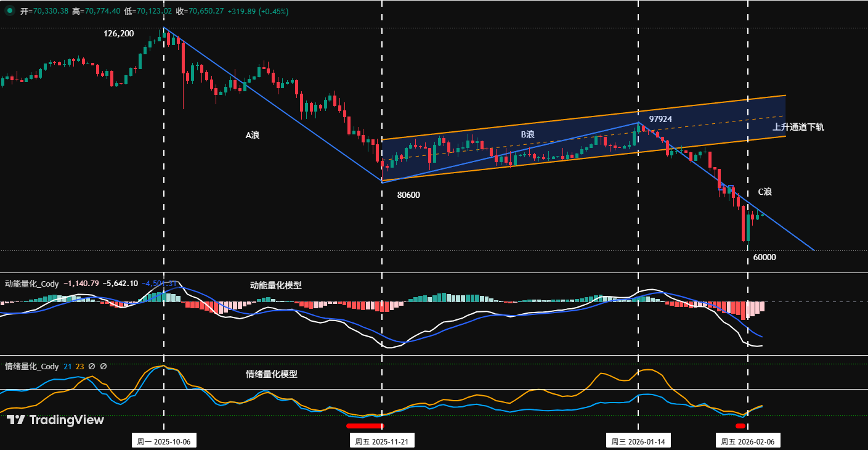Click the green market status dot icon
Screen dimensions: 868x450
pyautogui.click(x=9, y=10)
